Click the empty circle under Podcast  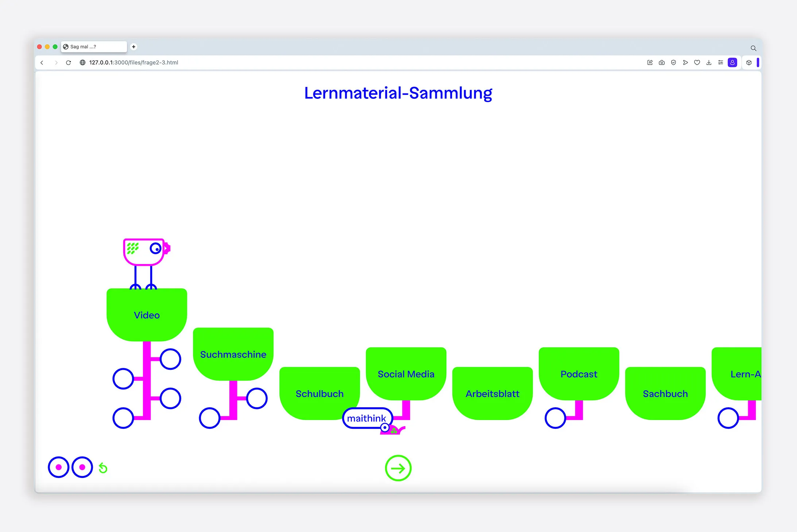[555, 418]
